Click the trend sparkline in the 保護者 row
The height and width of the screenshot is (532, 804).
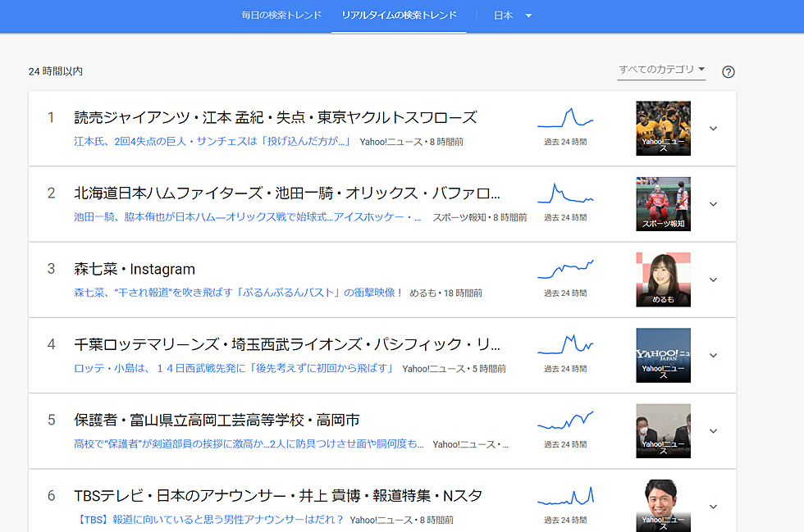tap(565, 420)
